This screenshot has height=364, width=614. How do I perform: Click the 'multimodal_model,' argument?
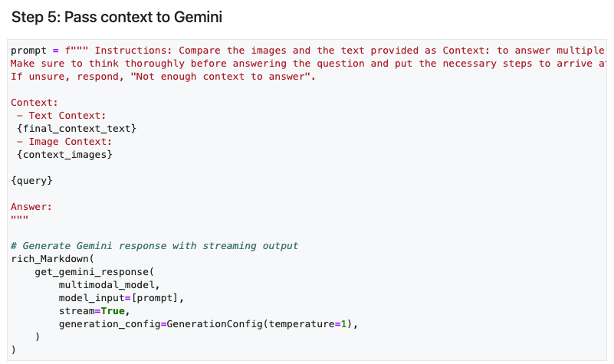(x=110, y=285)
